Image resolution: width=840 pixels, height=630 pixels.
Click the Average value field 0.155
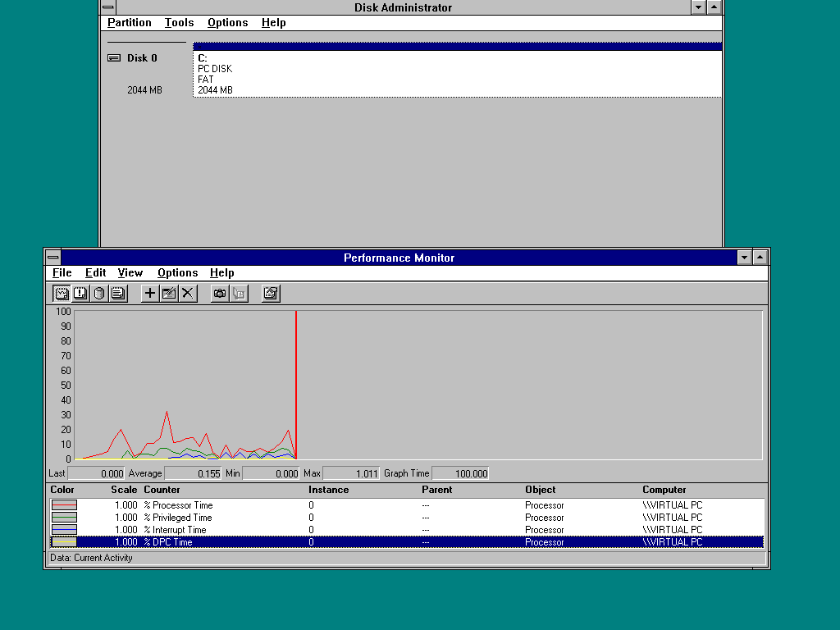coord(193,473)
